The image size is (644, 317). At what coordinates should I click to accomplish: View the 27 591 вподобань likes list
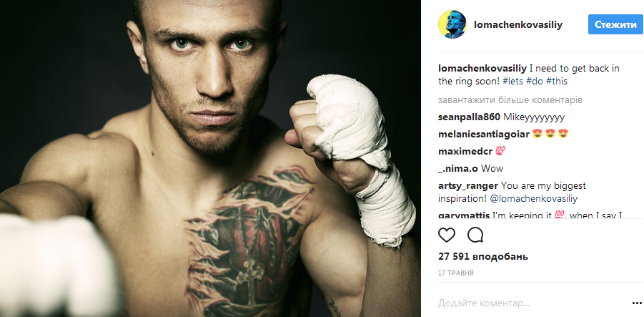(x=483, y=257)
